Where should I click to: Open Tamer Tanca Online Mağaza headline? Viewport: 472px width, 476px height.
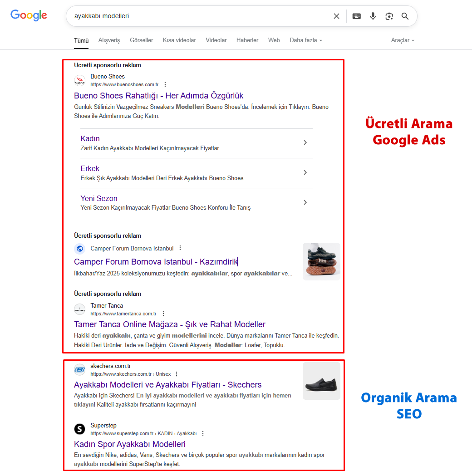(170, 324)
